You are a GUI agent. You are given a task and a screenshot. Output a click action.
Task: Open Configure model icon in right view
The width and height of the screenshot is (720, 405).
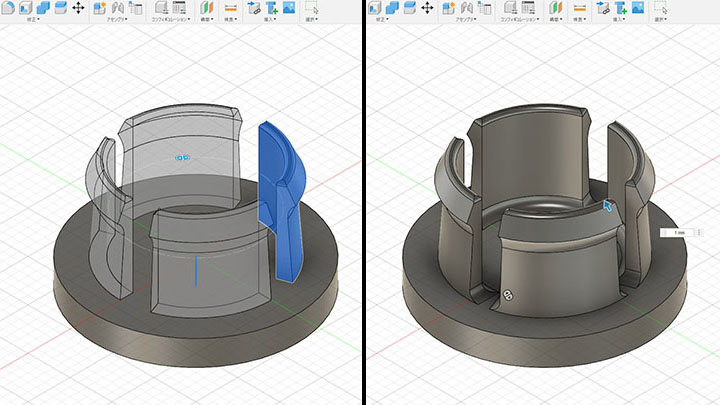coord(510,7)
